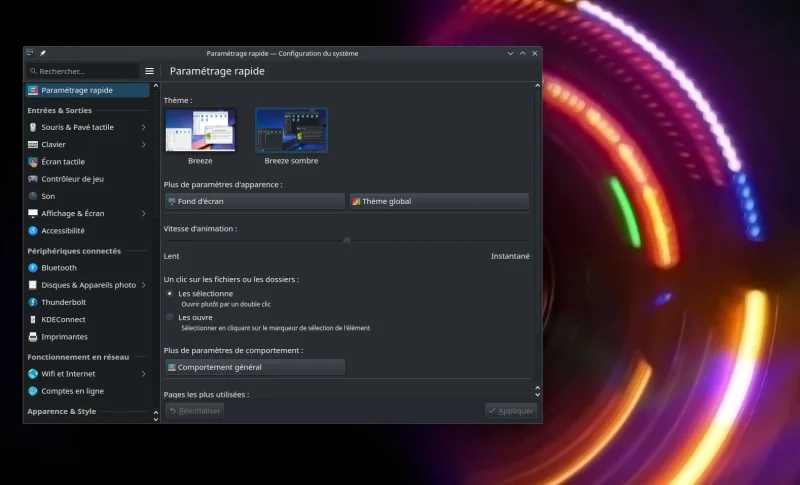Click the Souris & Pavé tactile mouse icon
The width and height of the screenshot is (800, 485).
point(33,127)
